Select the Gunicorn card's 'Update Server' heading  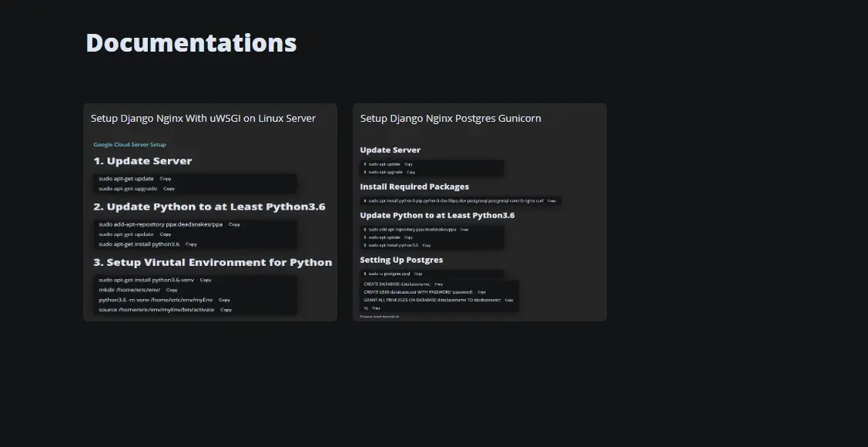point(390,150)
